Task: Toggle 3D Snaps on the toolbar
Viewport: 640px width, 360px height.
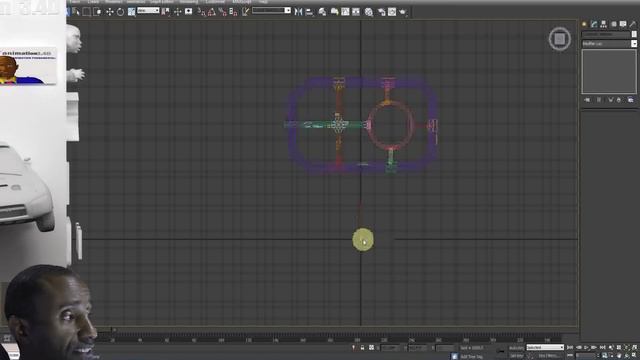Action: point(201,12)
